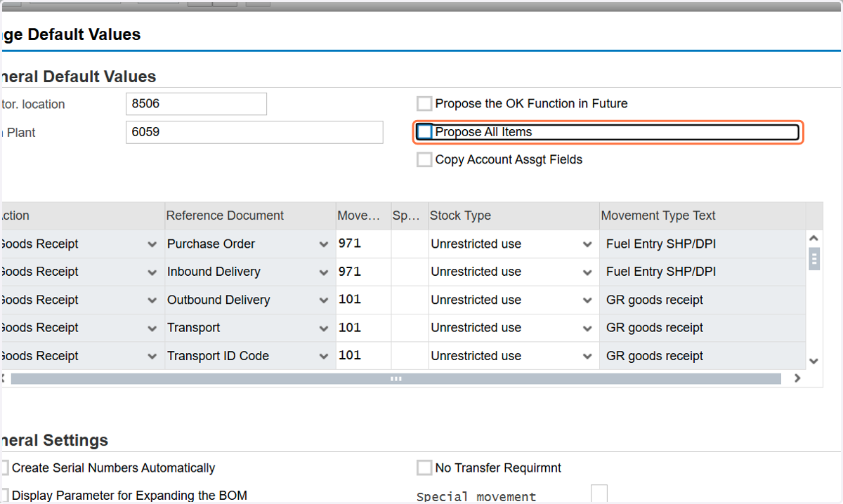Select the Reference Document column header

click(249, 215)
